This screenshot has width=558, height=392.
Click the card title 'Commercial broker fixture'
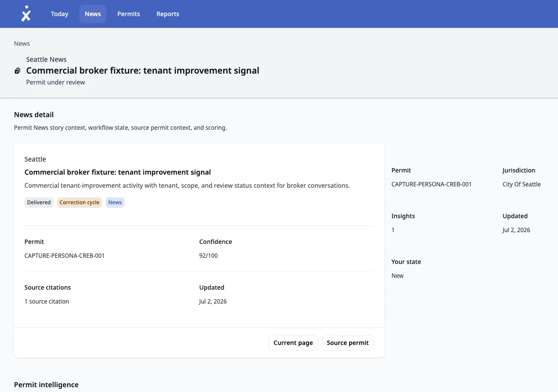click(x=118, y=172)
